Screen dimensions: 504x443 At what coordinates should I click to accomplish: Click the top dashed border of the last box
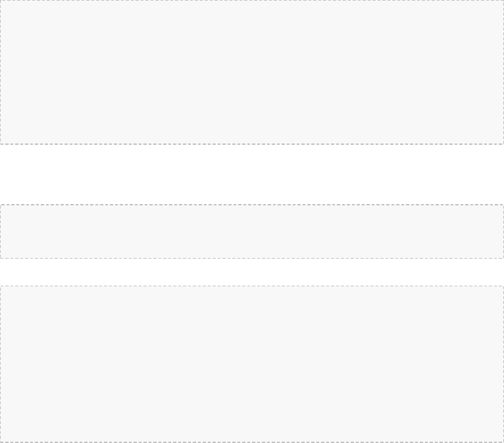coord(252,286)
